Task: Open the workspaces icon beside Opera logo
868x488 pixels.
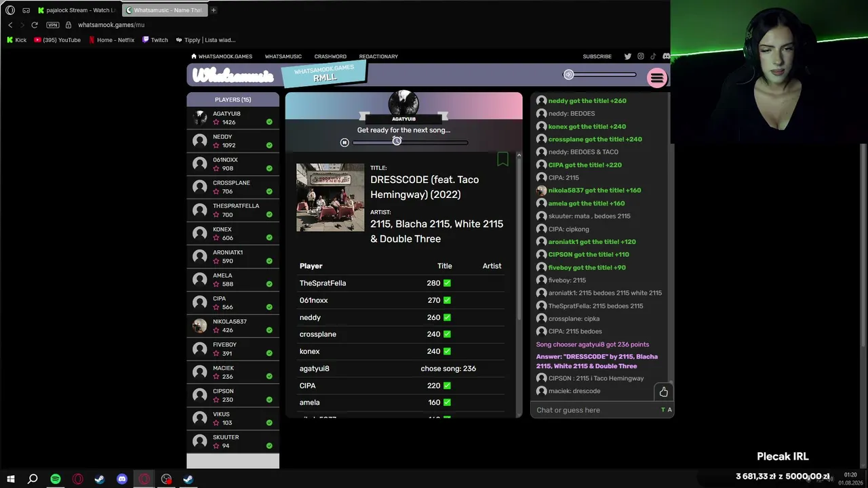Action: 26,10
